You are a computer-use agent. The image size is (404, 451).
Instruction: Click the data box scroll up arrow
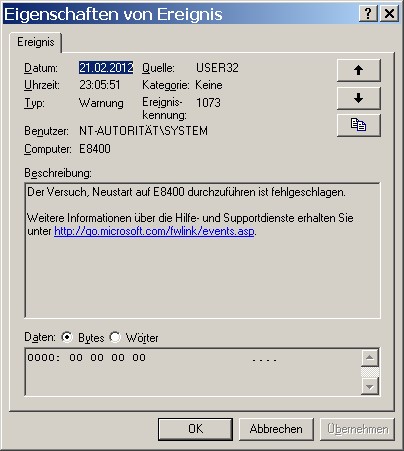(370, 358)
